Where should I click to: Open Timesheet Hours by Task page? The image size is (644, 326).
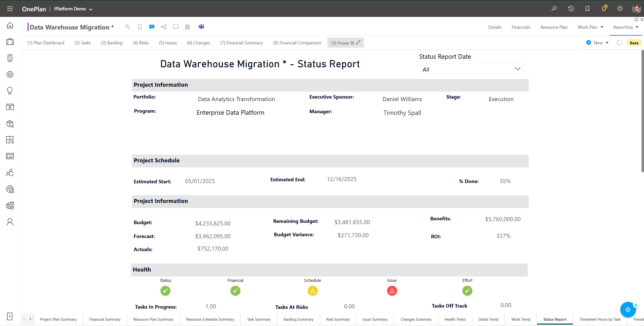600,319
